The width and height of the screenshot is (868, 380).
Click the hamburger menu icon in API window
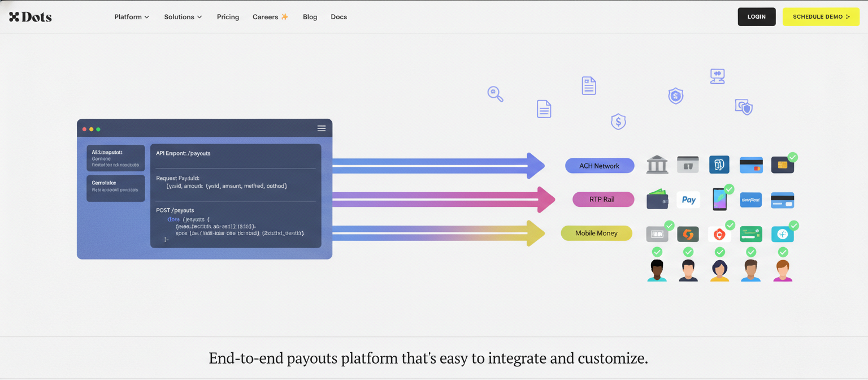coord(321,128)
